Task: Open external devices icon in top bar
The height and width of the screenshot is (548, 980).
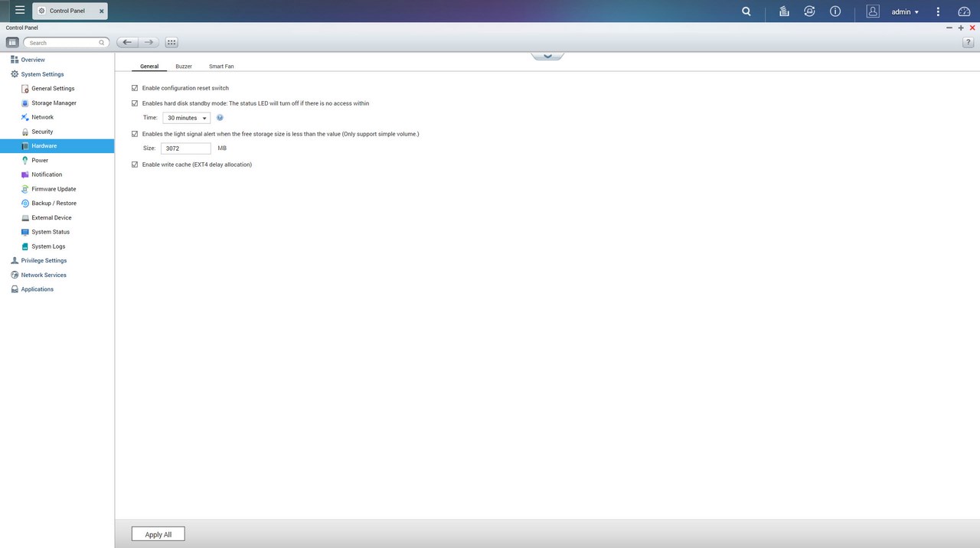Action: (x=809, y=11)
